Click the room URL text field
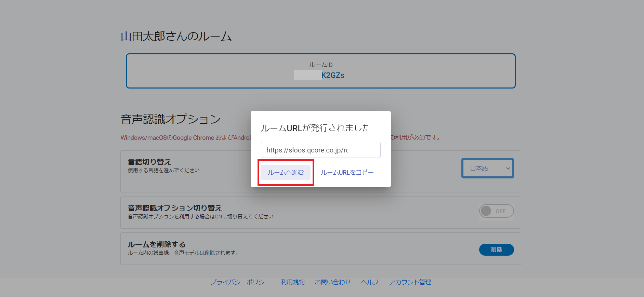This screenshot has height=297, width=644. pyautogui.click(x=320, y=150)
